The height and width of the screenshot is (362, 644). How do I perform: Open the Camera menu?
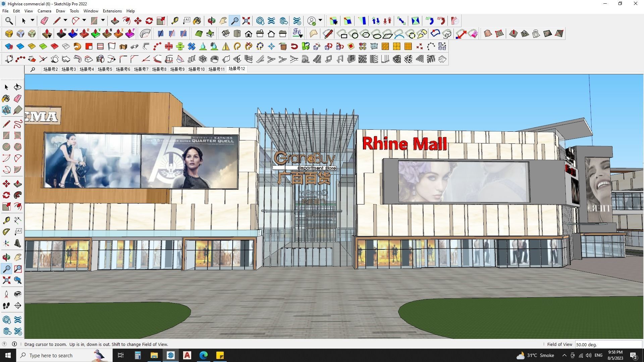pyautogui.click(x=44, y=11)
